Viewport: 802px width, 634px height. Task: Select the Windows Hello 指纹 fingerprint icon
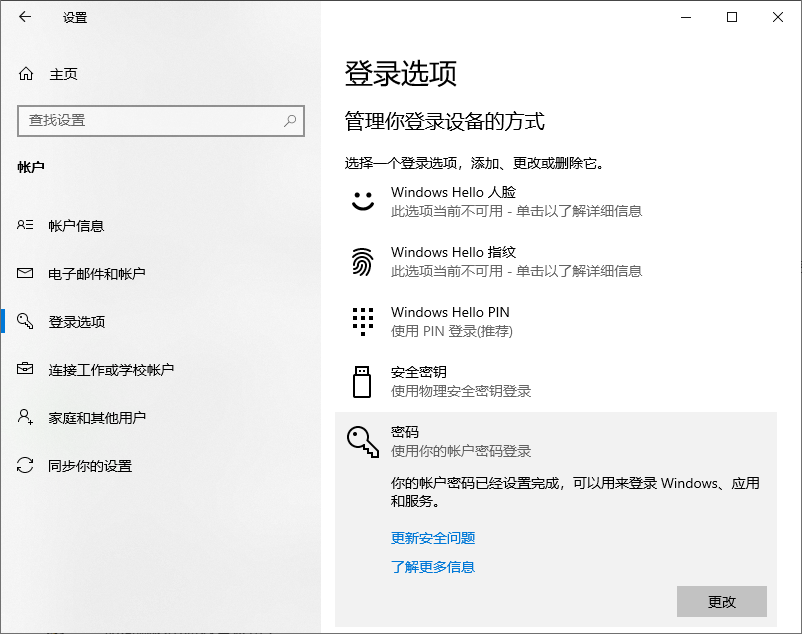point(362,261)
